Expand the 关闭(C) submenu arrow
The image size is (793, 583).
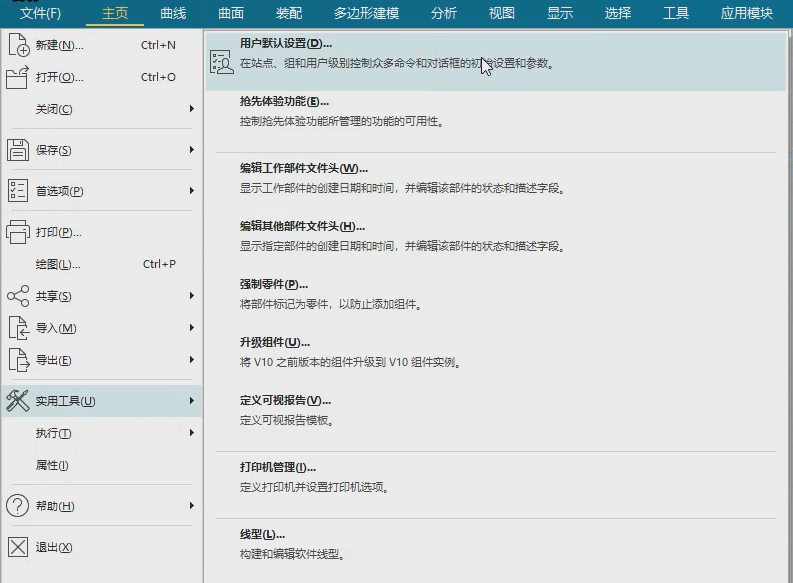tap(192, 109)
